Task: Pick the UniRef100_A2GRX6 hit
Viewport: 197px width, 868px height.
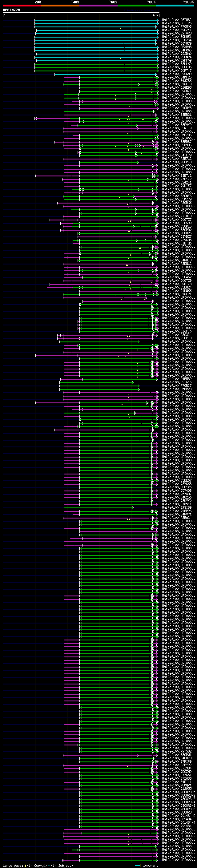Action: point(177,203)
